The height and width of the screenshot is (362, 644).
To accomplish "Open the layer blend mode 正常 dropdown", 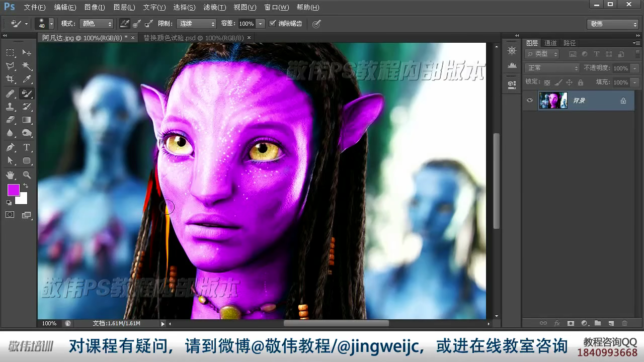I will [552, 68].
